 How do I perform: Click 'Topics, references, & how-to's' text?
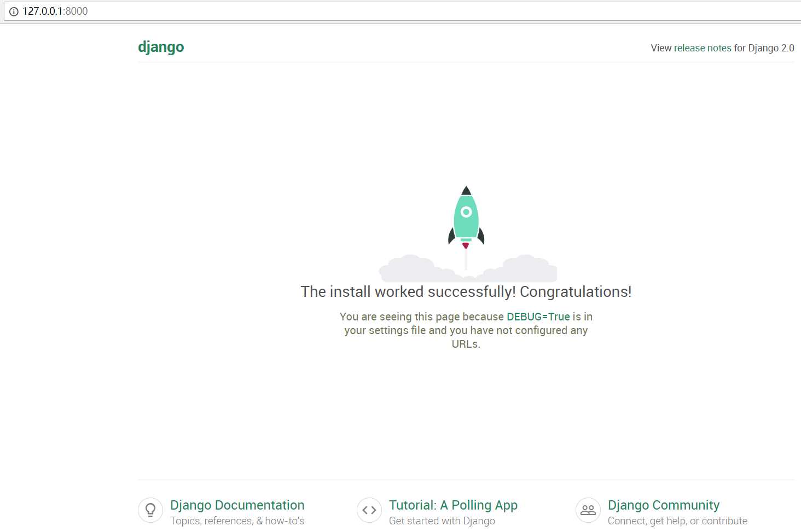(x=237, y=521)
